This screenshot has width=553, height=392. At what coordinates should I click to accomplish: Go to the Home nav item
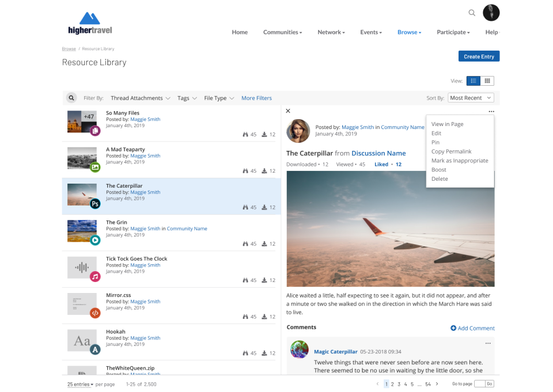pos(240,32)
